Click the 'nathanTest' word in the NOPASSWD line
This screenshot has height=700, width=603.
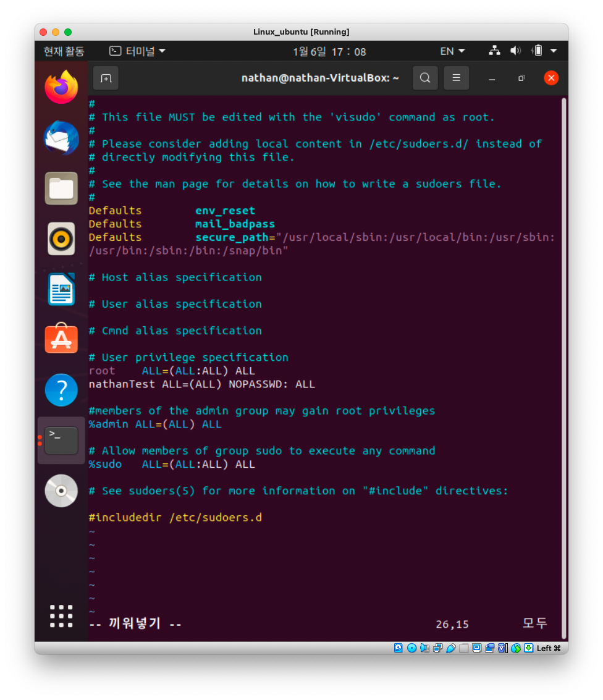pyautogui.click(x=122, y=384)
